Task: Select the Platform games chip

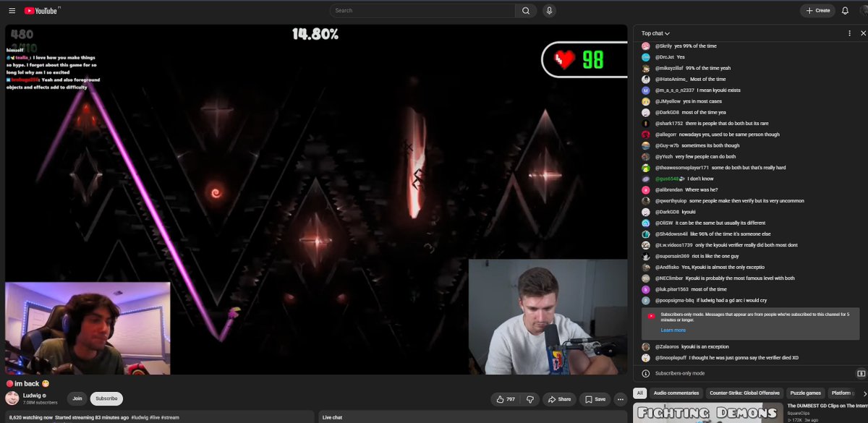Action: 841,393
